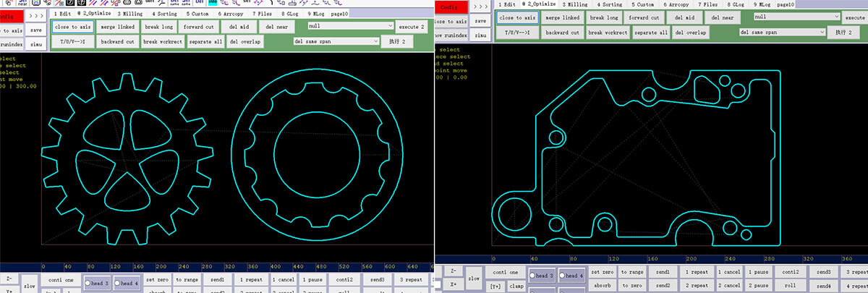Toggle head 3 radio in left window
Viewport: 868px width, 293px height.
(89, 284)
